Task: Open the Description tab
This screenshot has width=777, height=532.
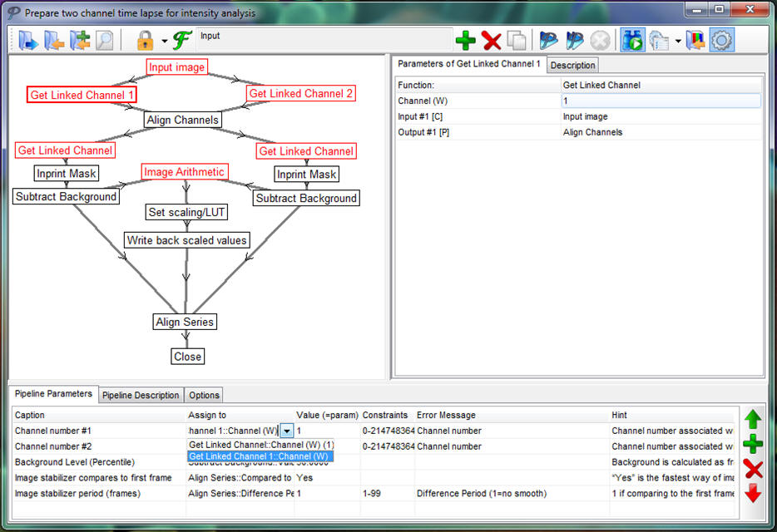Action: click(573, 66)
